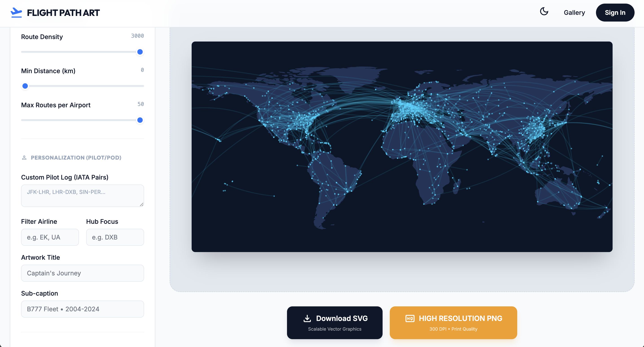Screen dimensions: 644x347
Task: Click the Custom Pilot Log text area
Action: point(83,196)
